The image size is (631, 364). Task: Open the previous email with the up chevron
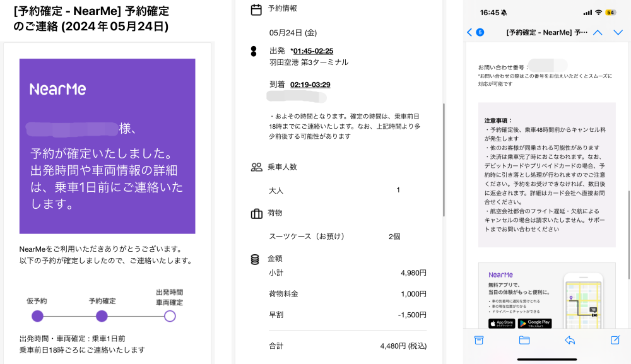coord(598,32)
